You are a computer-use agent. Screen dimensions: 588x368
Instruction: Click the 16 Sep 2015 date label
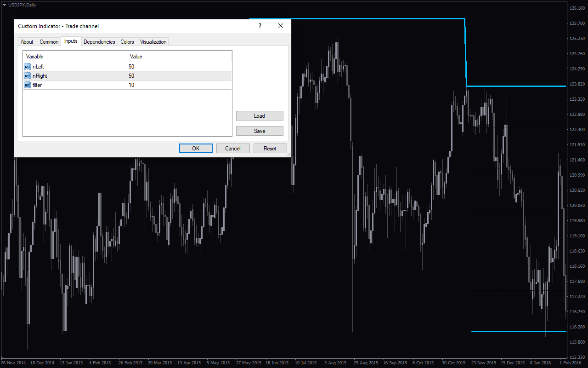[395, 362]
